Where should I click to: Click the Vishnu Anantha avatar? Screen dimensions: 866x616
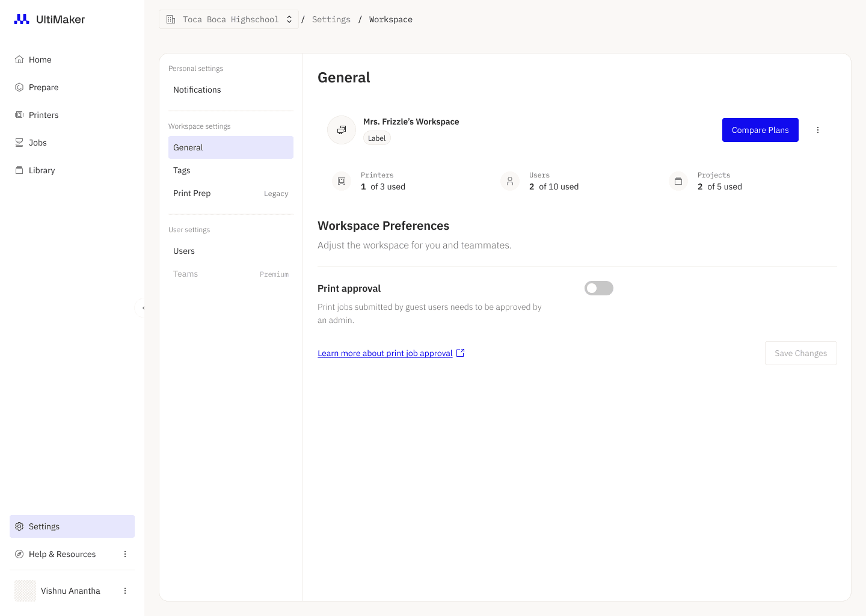(x=25, y=591)
